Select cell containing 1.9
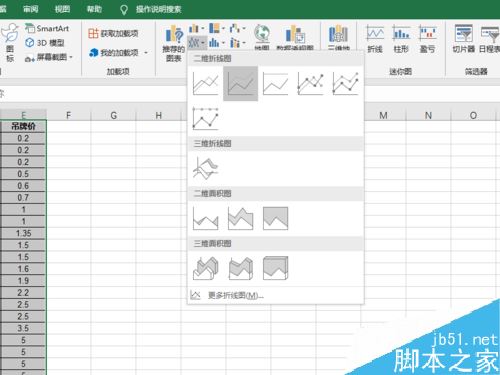Viewport: 500px width, 375px height. (x=23, y=281)
